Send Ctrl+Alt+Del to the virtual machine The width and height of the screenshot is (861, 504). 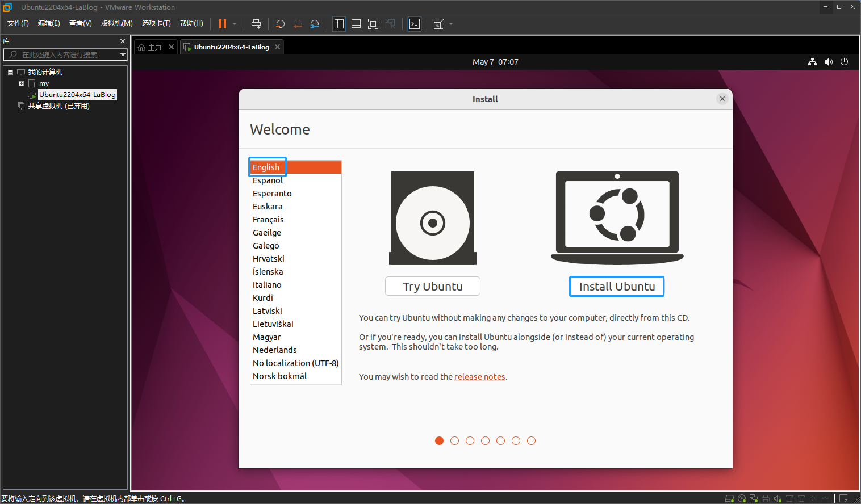point(256,24)
